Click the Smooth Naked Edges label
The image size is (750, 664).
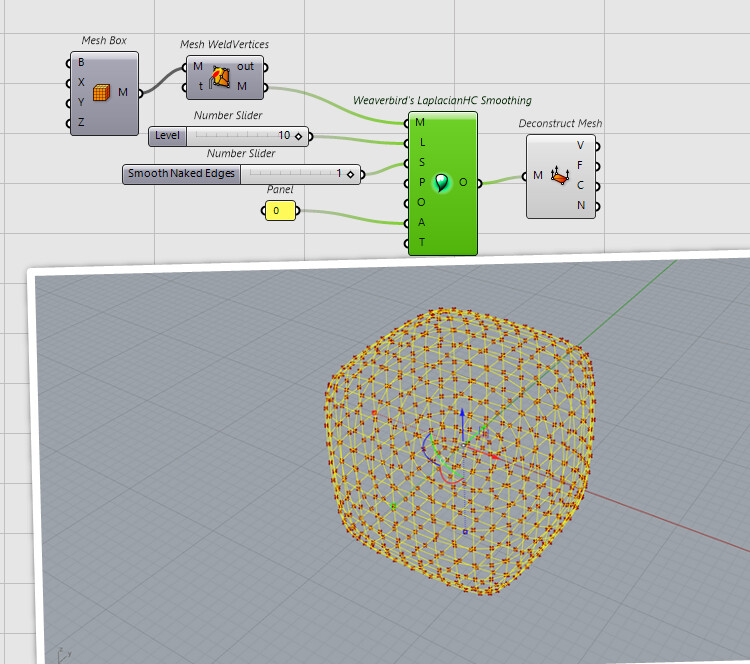click(181, 174)
